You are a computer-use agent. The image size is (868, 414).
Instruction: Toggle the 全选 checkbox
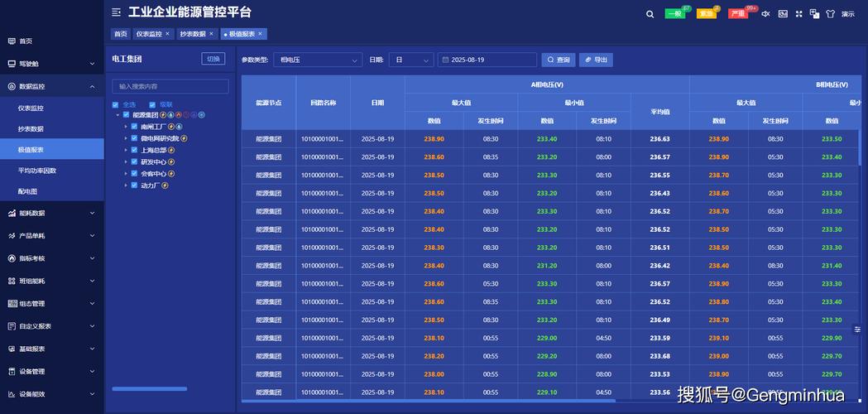pos(115,105)
